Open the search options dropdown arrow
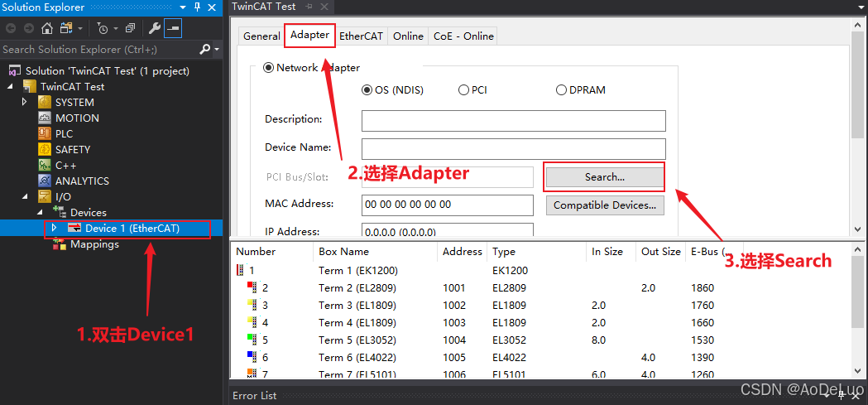The height and width of the screenshot is (405, 868). click(x=217, y=50)
